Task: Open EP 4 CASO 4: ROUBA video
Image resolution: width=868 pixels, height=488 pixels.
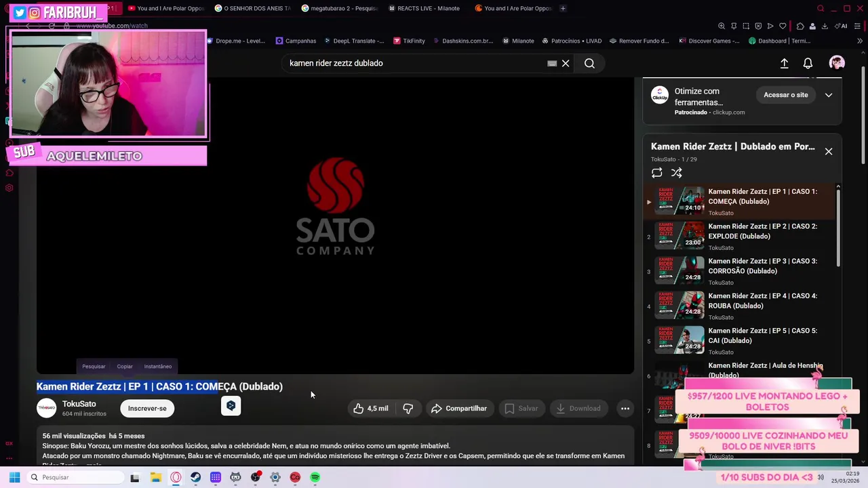Action: point(741,305)
